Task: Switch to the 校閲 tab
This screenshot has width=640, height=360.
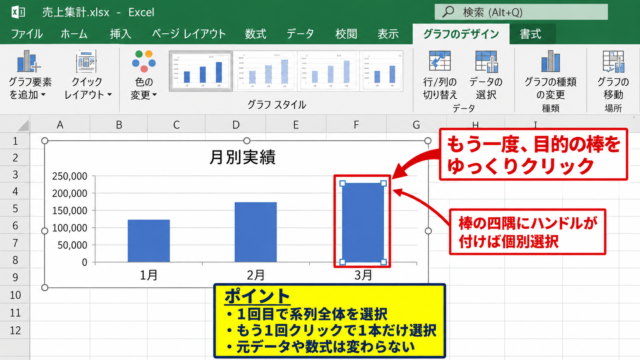Action: click(x=346, y=34)
